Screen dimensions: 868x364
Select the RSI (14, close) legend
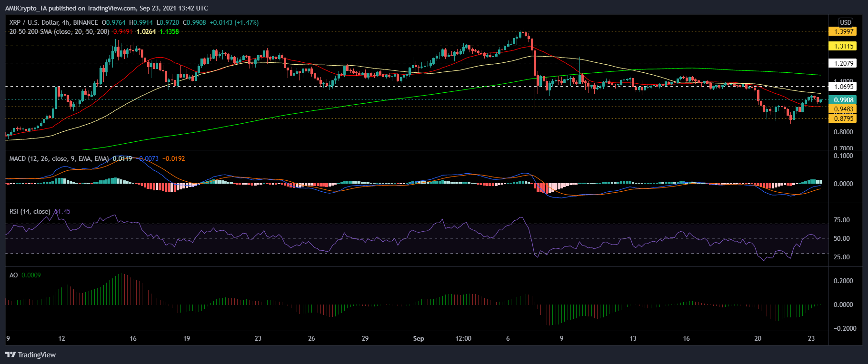30,211
